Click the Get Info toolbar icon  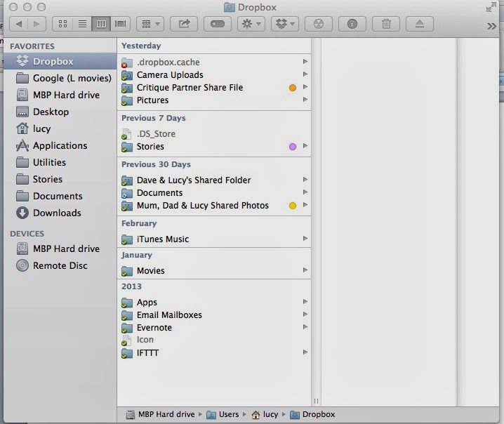(352, 24)
